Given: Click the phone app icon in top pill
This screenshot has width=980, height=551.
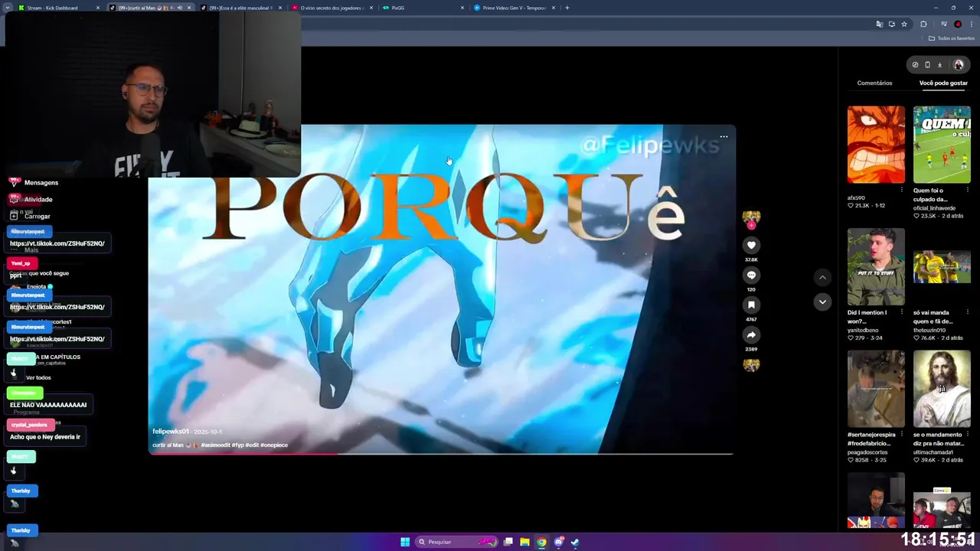Looking at the screenshot, I should pos(927,65).
